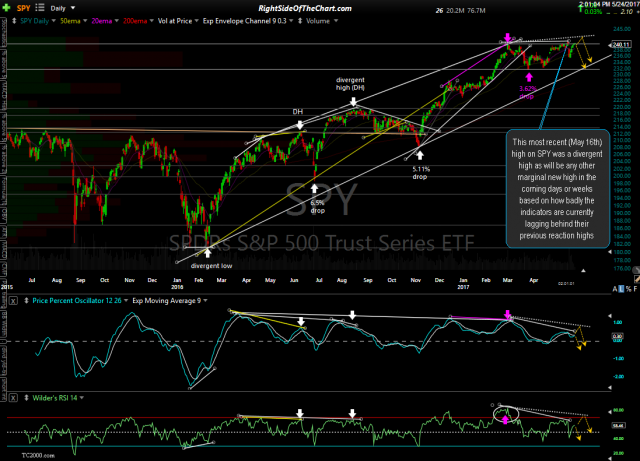Image resolution: width=640 pixels, height=461 pixels.
Task: Select the F scale mode
Action: tap(635, 289)
